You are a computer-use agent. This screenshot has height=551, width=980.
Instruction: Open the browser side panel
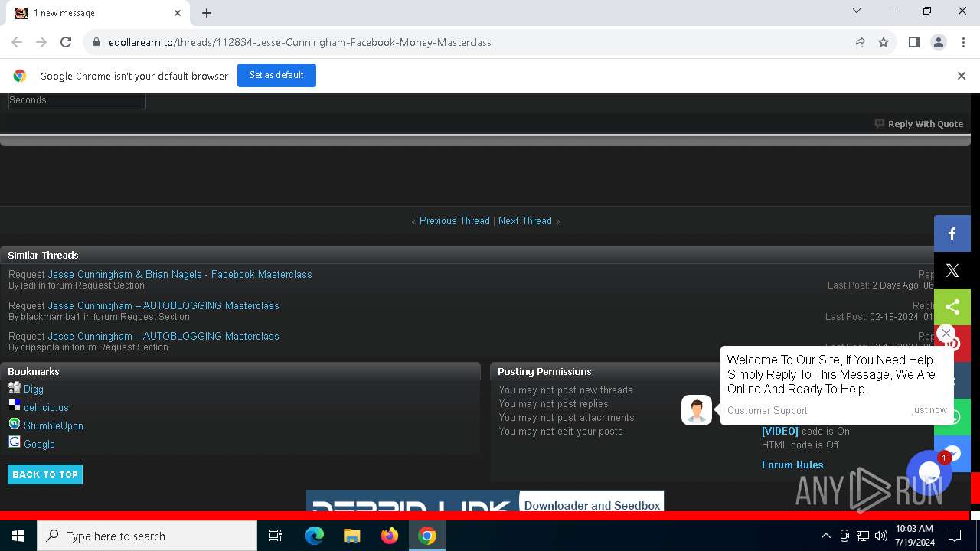tap(913, 42)
